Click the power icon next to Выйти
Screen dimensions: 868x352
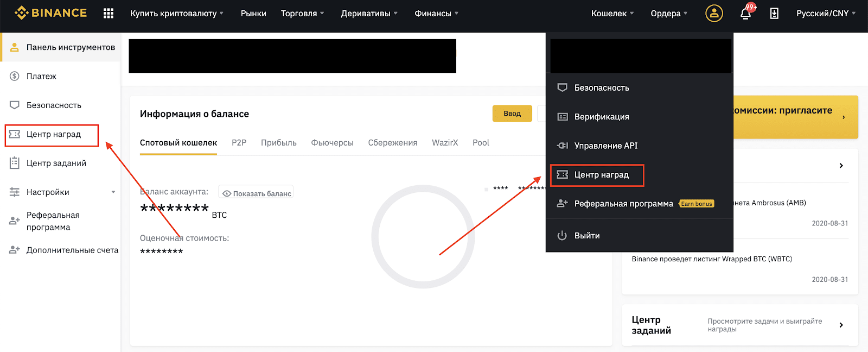tap(562, 235)
